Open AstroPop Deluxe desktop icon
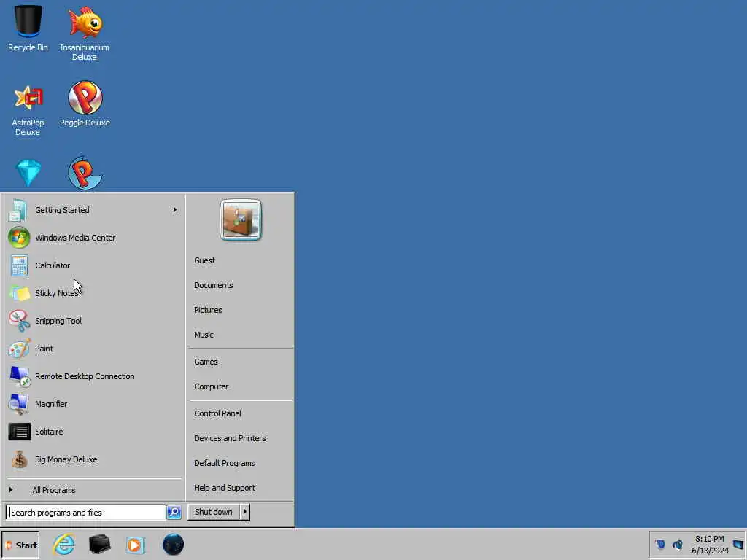This screenshot has width=747, height=560. [28, 111]
